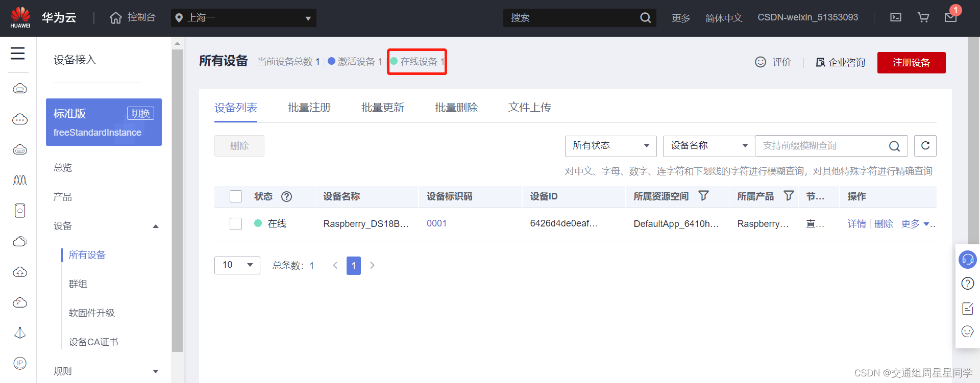Click the 控制台 console link
This screenshot has height=383, width=980.
[141, 17]
